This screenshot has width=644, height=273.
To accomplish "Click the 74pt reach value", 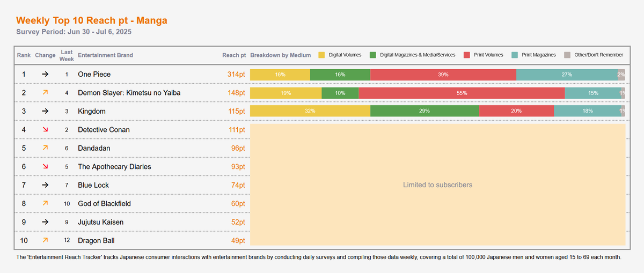I will click(238, 185).
